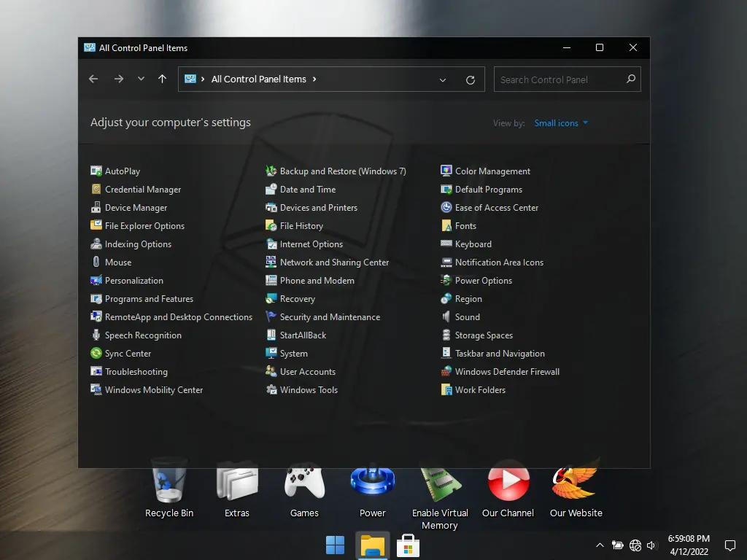Select the User Accounts icon
This screenshot has width=747, height=560.
[x=271, y=371]
